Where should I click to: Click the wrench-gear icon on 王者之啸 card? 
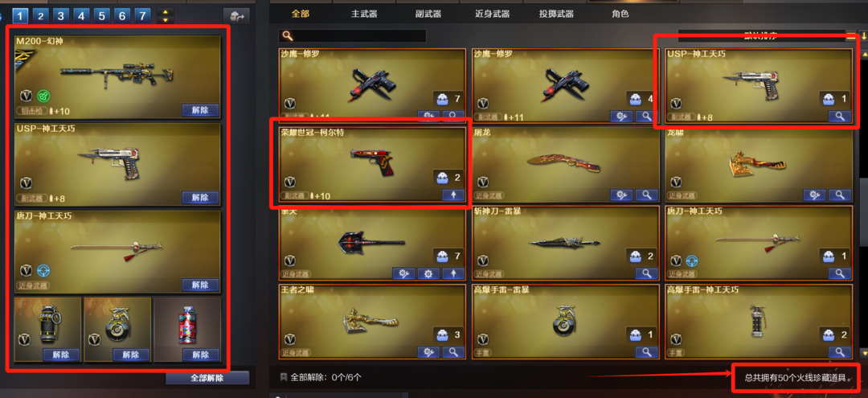[428, 352]
